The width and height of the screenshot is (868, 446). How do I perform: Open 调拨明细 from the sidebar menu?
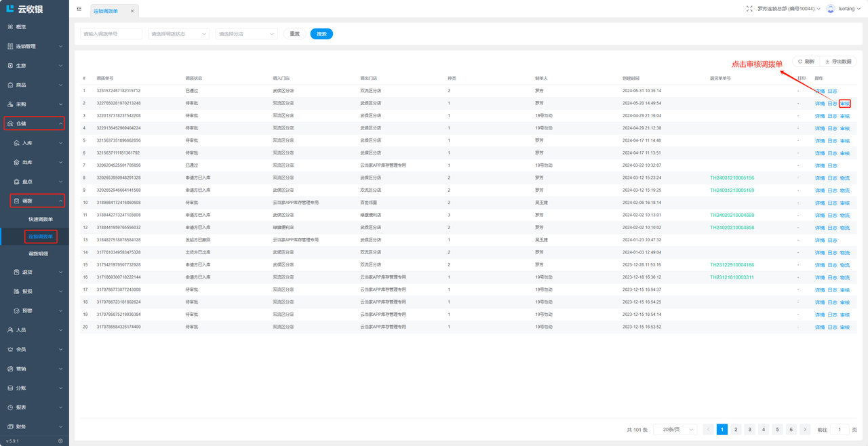39,254
